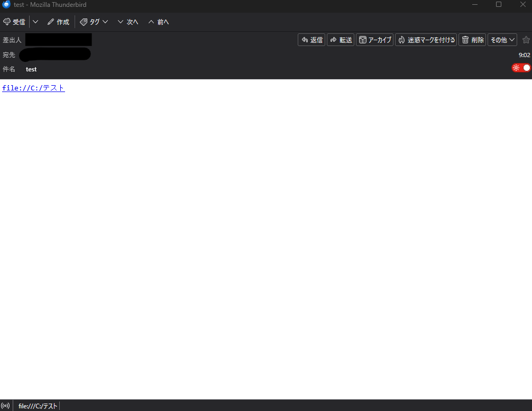Viewport: 532px width, 411px height.
Task: Click the redacted sender address beside 差出人
Action: 58,40
